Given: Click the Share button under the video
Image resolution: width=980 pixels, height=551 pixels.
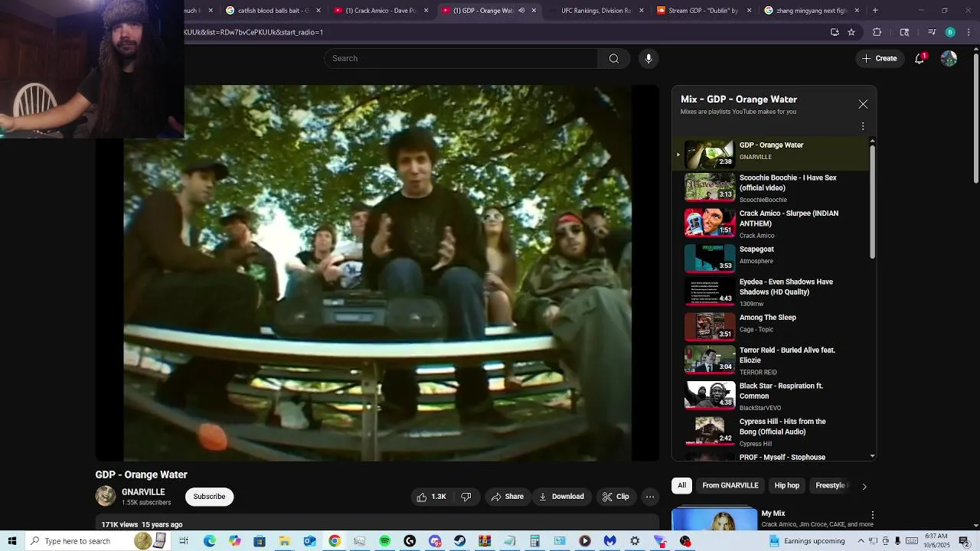Looking at the screenshot, I should (x=508, y=497).
